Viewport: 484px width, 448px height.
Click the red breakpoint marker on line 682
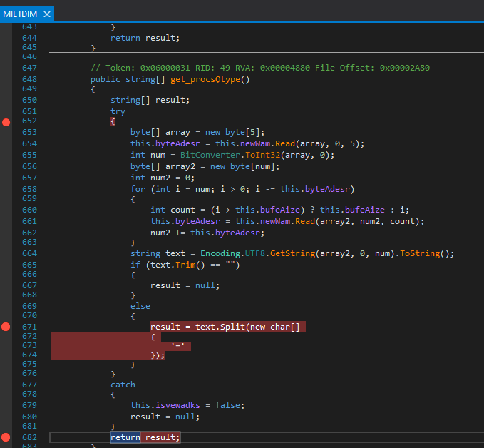6,437
